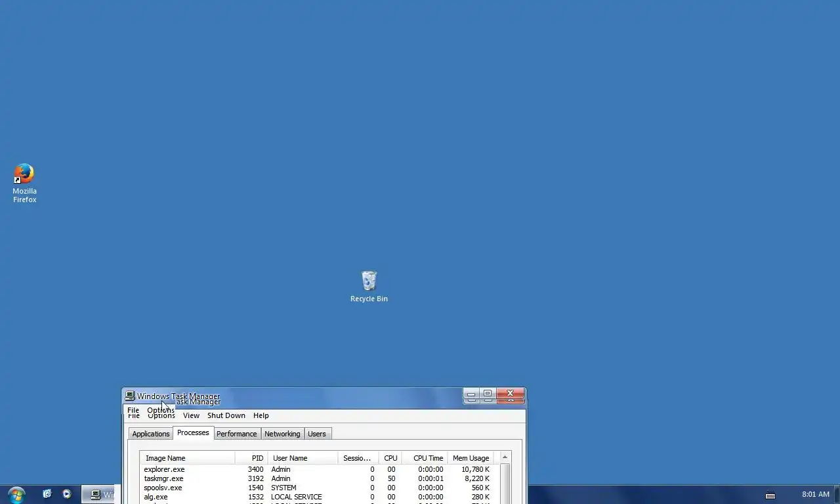The image size is (840, 504).
Task: Switch to the Applications tab
Action: coord(151,434)
